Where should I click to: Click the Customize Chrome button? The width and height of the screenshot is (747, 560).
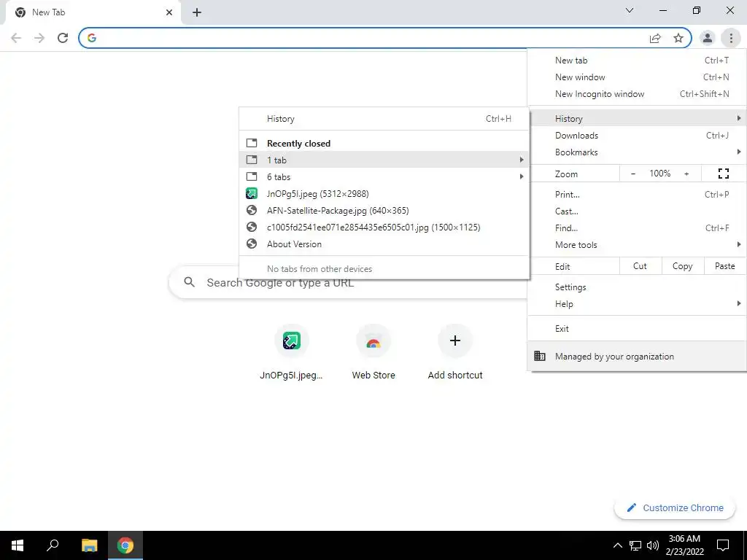[675, 507]
